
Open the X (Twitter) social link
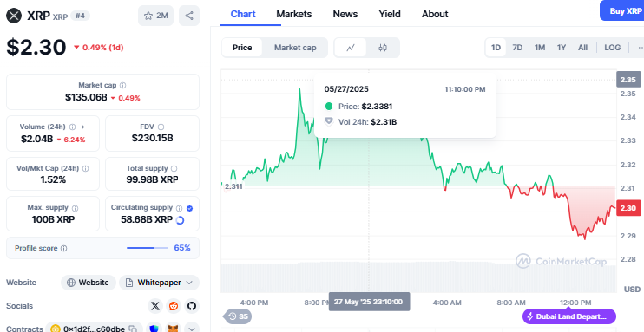pos(154,306)
